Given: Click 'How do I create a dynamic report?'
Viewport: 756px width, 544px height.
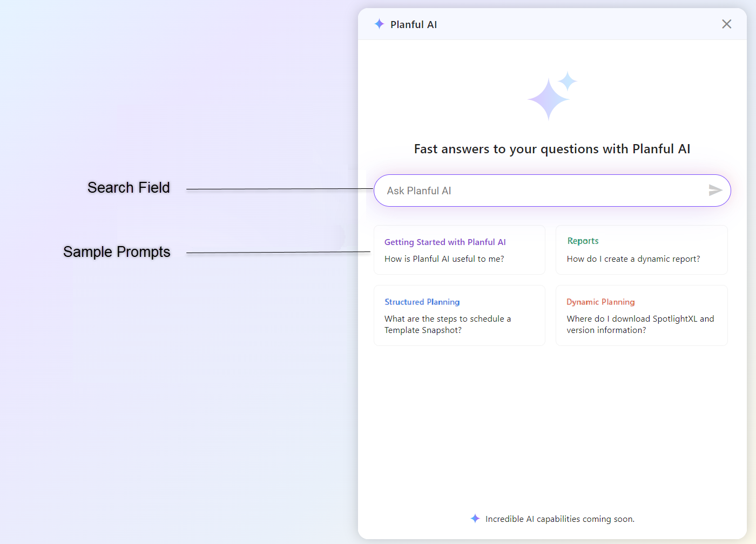Looking at the screenshot, I should 633,259.
